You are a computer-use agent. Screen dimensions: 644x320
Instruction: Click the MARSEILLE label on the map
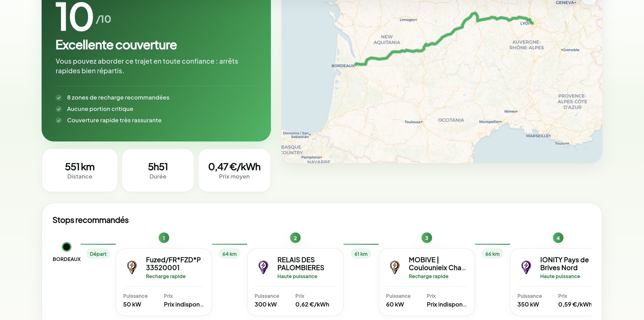538,136
